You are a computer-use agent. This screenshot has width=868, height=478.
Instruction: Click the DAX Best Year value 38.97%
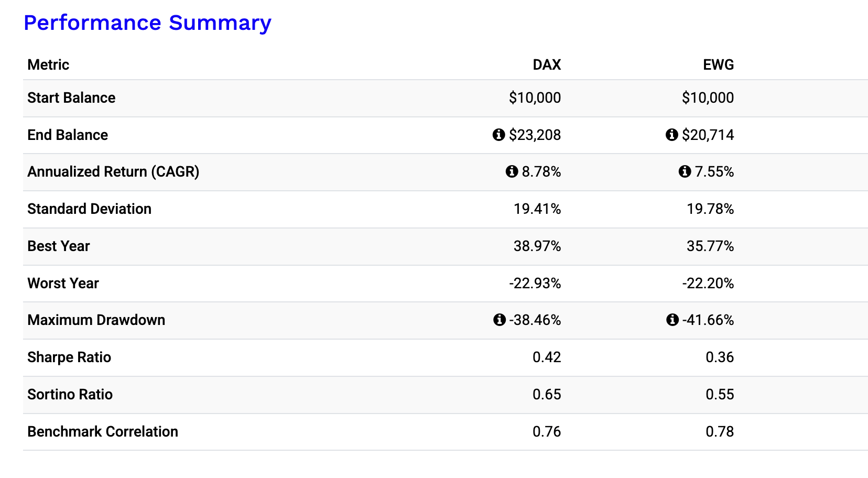(537, 246)
